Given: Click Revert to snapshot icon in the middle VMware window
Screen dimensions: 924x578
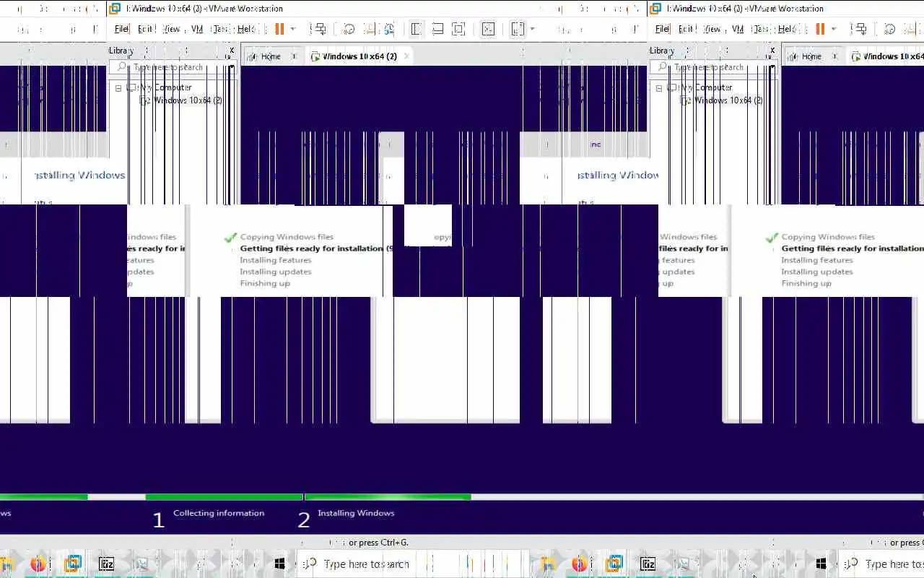Looking at the screenshot, I should (x=370, y=29).
